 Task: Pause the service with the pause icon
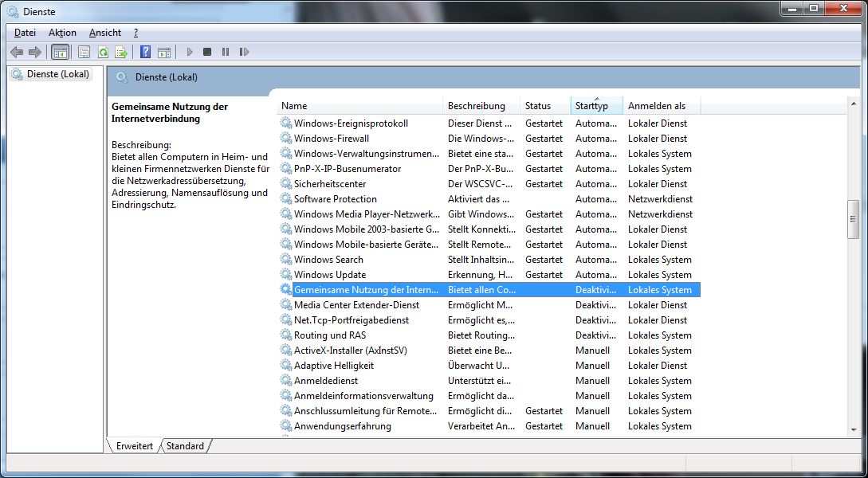point(226,52)
